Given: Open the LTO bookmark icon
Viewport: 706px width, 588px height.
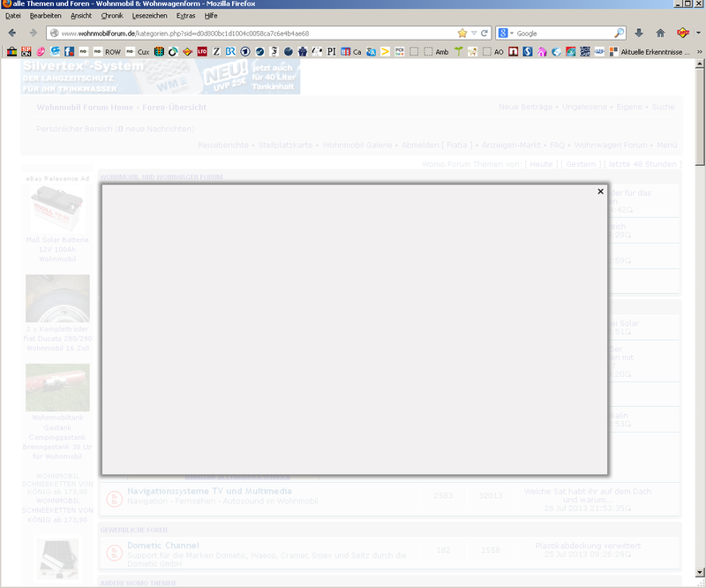Looking at the screenshot, I should pos(202,52).
